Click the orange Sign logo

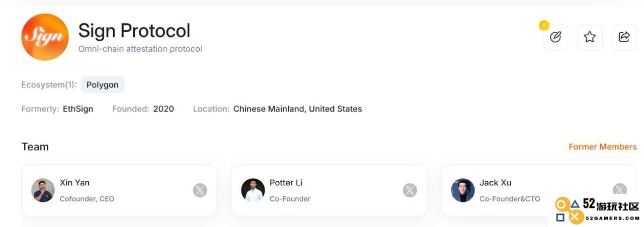(x=45, y=37)
